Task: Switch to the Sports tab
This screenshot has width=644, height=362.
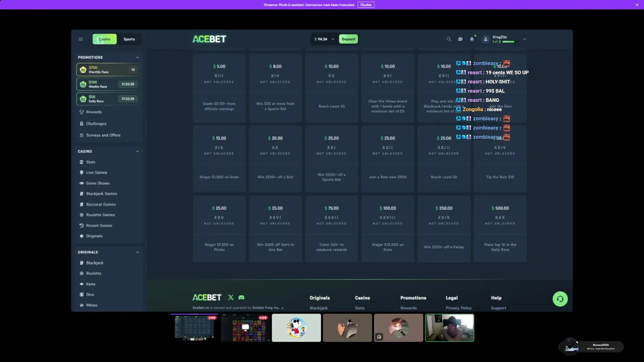Action: 129,39
